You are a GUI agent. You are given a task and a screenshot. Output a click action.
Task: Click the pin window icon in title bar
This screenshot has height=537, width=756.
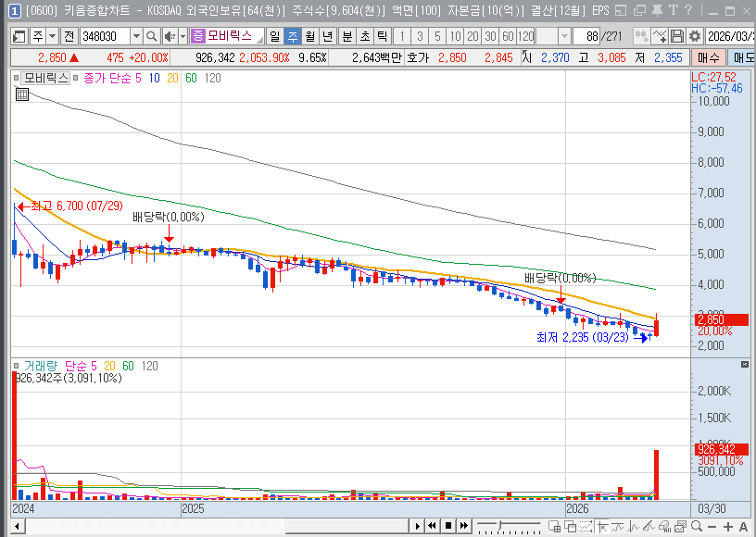(657, 10)
